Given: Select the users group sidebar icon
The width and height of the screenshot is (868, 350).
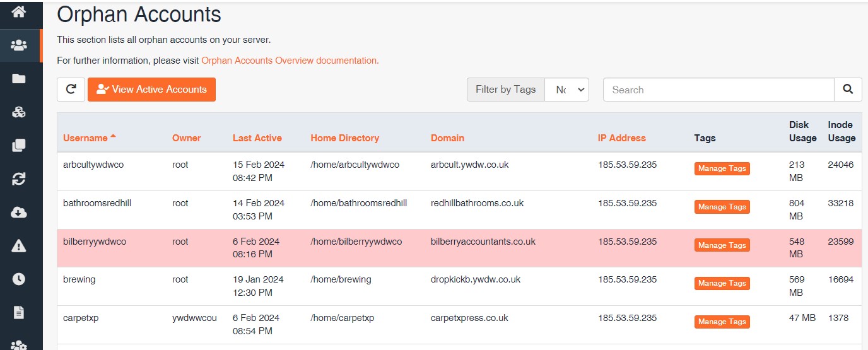Looking at the screenshot, I should pos(19,45).
